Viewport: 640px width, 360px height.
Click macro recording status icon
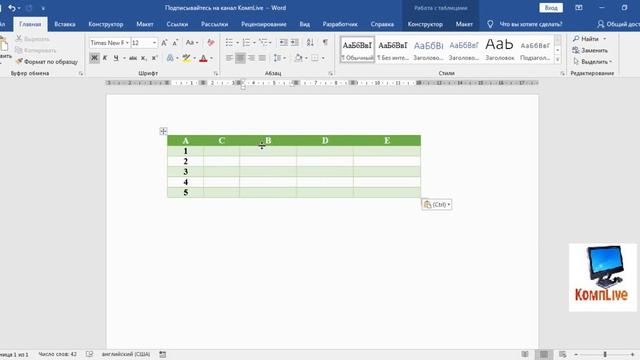click(162, 354)
